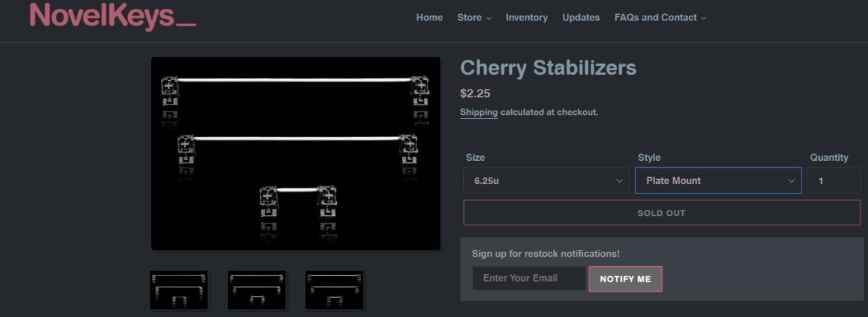Click the Enter Your Email field

click(529, 278)
